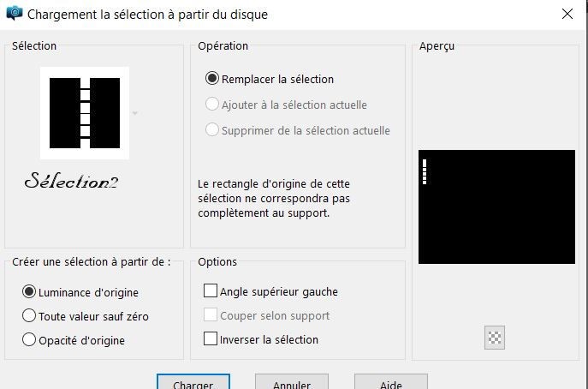Open the selection thumbnail dropdown arrow
This screenshot has height=389, width=588.
135,113
